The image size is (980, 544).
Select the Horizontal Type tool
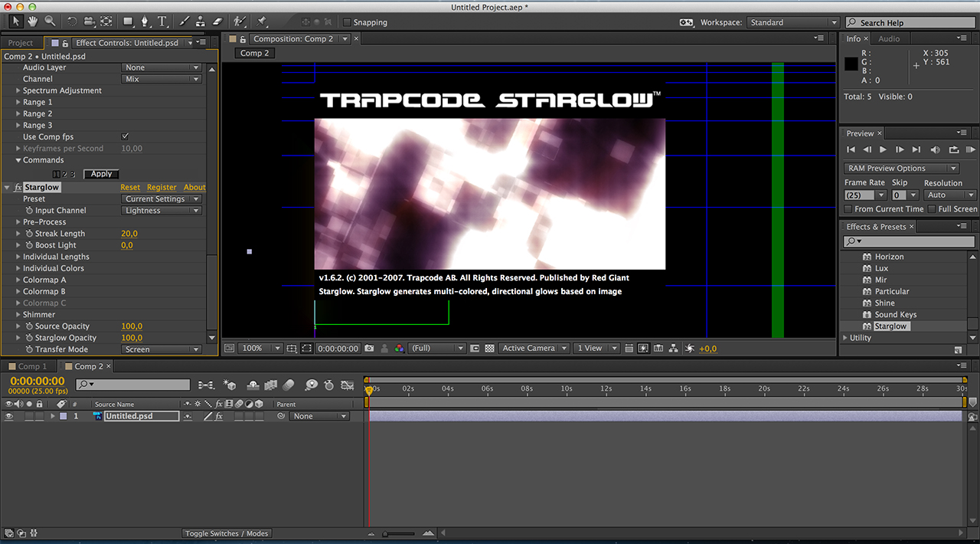pos(162,21)
